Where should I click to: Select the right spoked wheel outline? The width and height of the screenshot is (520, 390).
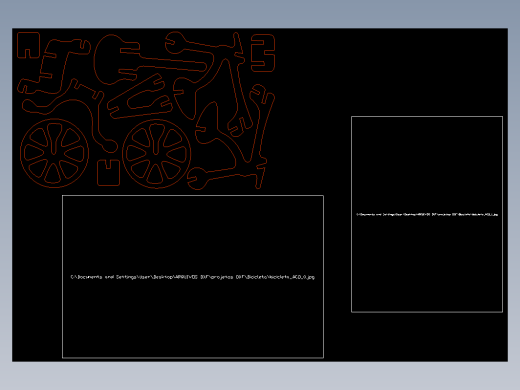click(156, 154)
